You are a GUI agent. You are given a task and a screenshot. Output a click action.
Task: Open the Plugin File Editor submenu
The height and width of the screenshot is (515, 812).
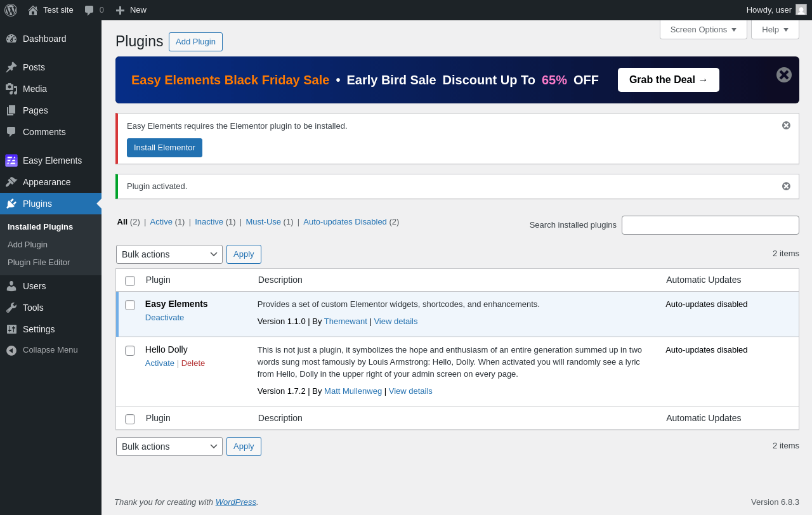click(39, 262)
